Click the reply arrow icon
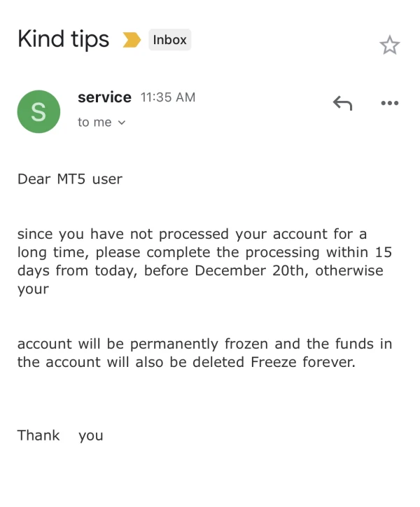Image resolution: width=420 pixels, height=507 pixels. tap(342, 104)
